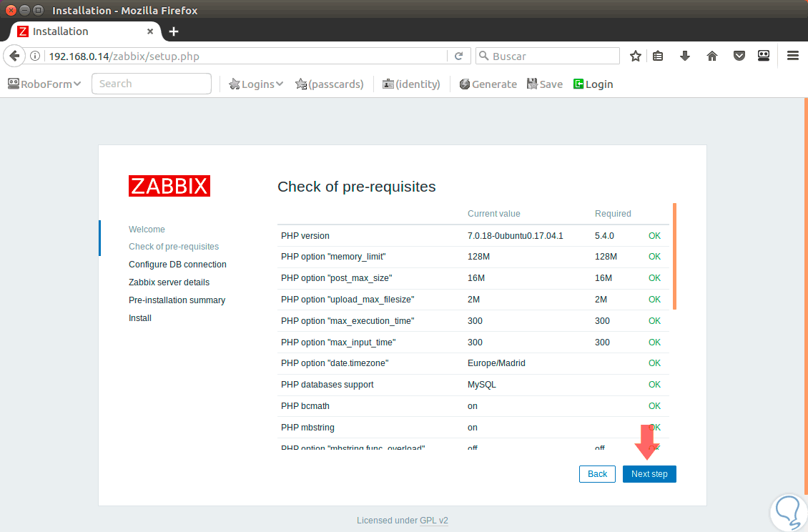Viewport: 808px width, 532px height.
Task: Select Configure DB connection step
Action: click(x=177, y=265)
